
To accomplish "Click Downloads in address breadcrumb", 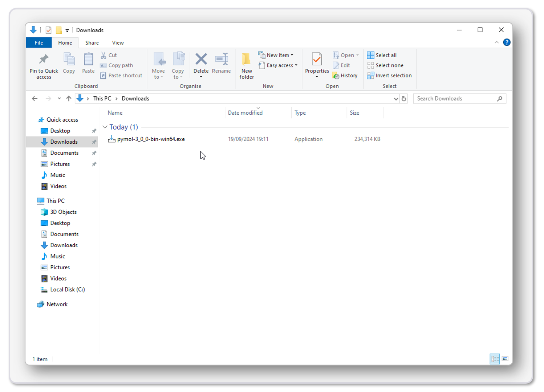I will pyautogui.click(x=135, y=98).
